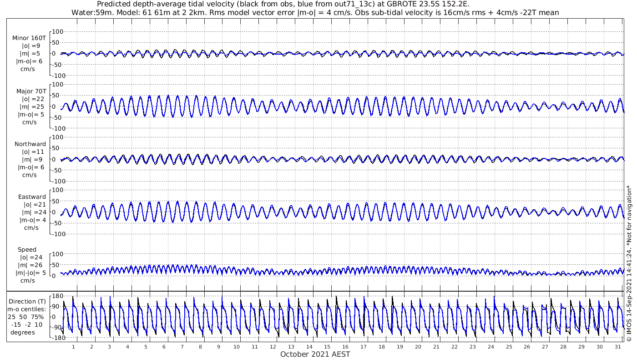Click day '8' on the date axis
The width and height of the screenshot is (637, 364).
(200, 347)
